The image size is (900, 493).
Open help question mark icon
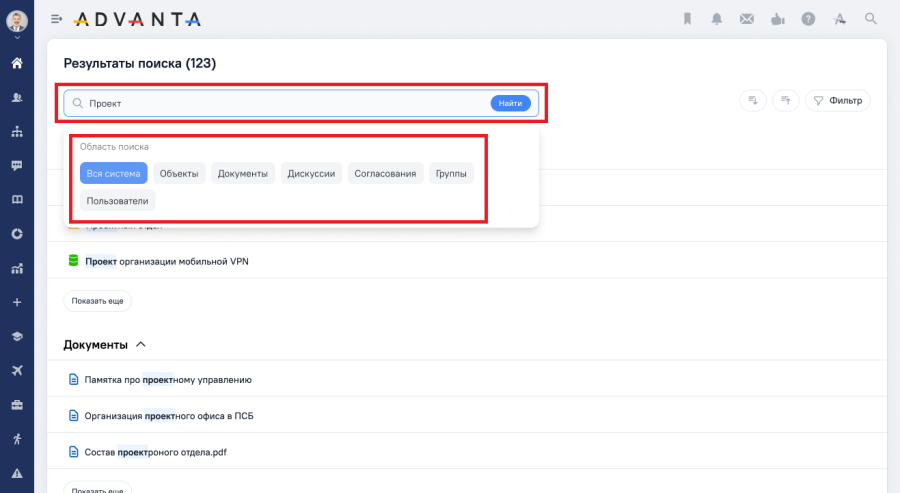tap(808, 20)
